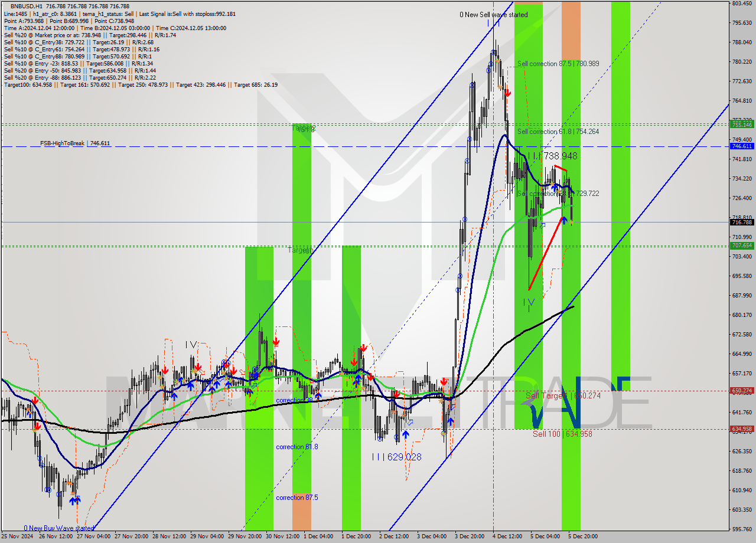Click the 'Target100: 634.958' targets summary line
The width and height of the screenshot is (756, 543).
(141, 84)
